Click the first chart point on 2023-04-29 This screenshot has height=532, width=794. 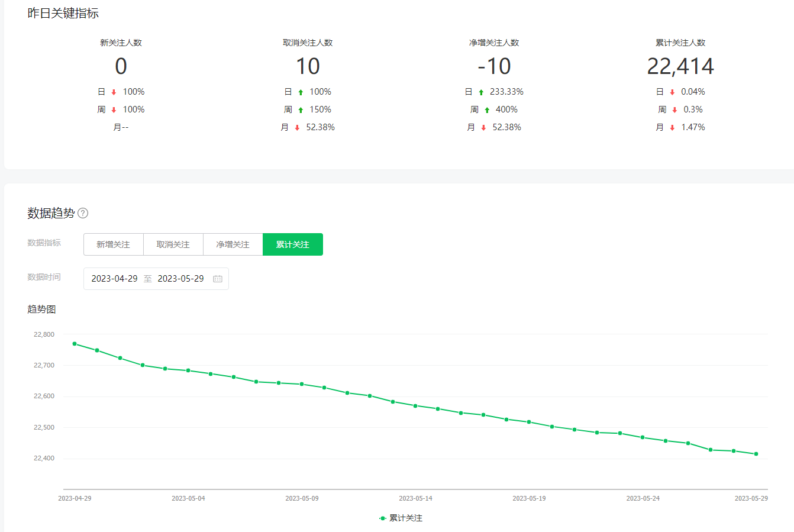tap(75, 344)
